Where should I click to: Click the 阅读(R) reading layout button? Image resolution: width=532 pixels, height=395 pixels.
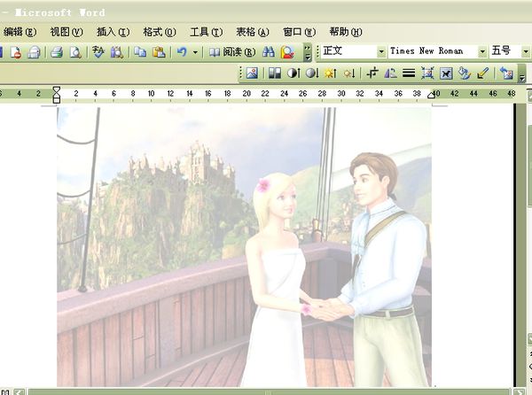pyautogui.click(x=232, y=52)
